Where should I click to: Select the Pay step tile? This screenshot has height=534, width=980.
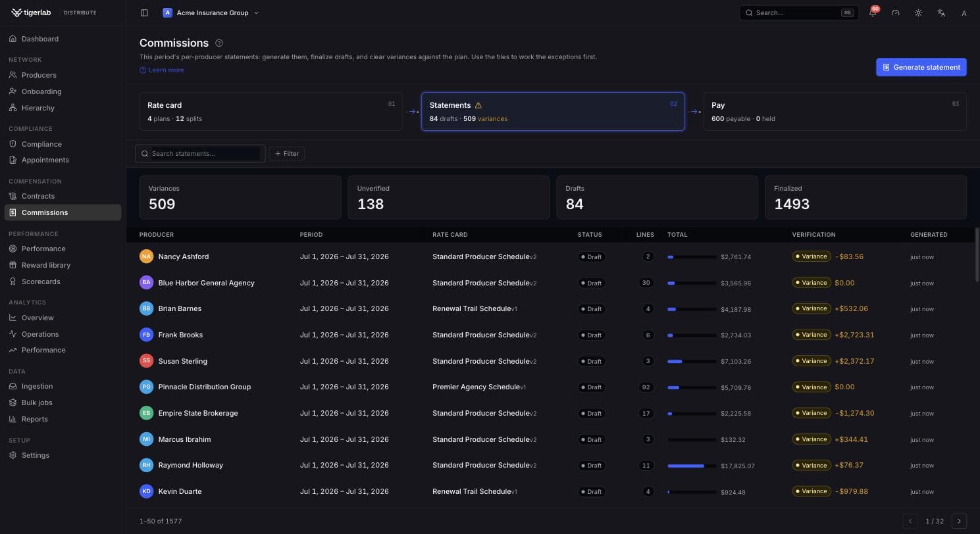[835, 111]
